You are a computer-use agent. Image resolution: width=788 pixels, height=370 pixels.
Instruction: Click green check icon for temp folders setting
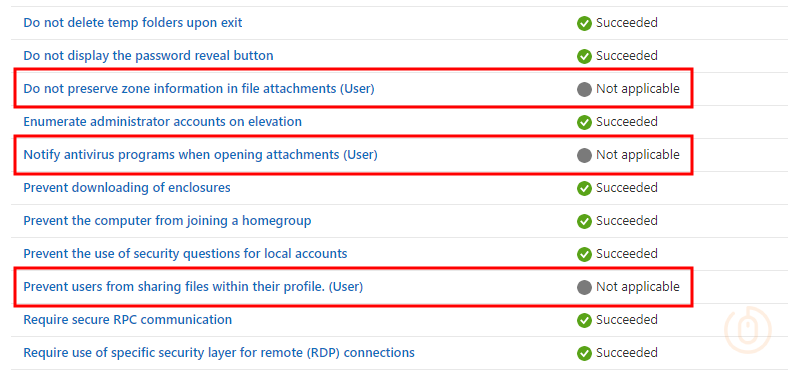[584, 23]
